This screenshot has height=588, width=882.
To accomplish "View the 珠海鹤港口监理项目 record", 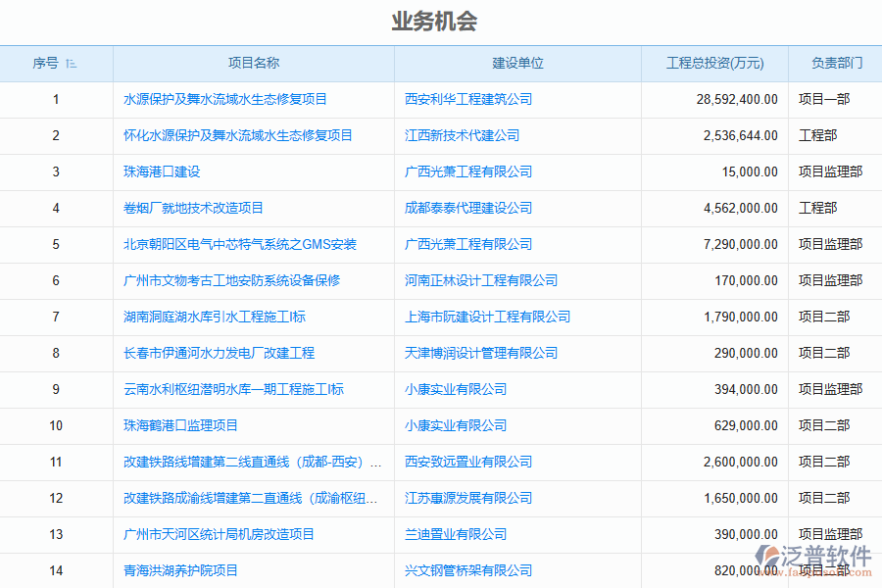I will (185, 425).
